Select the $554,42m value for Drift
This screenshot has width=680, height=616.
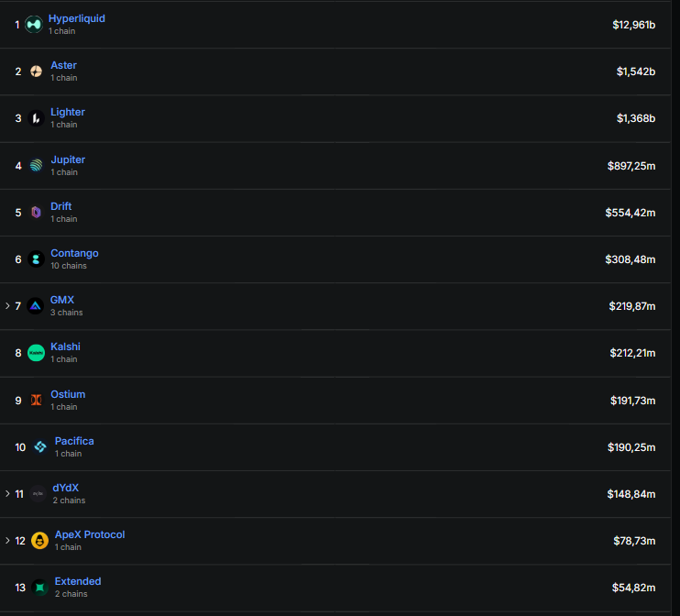pyautogui.click(x=631, y=213)
